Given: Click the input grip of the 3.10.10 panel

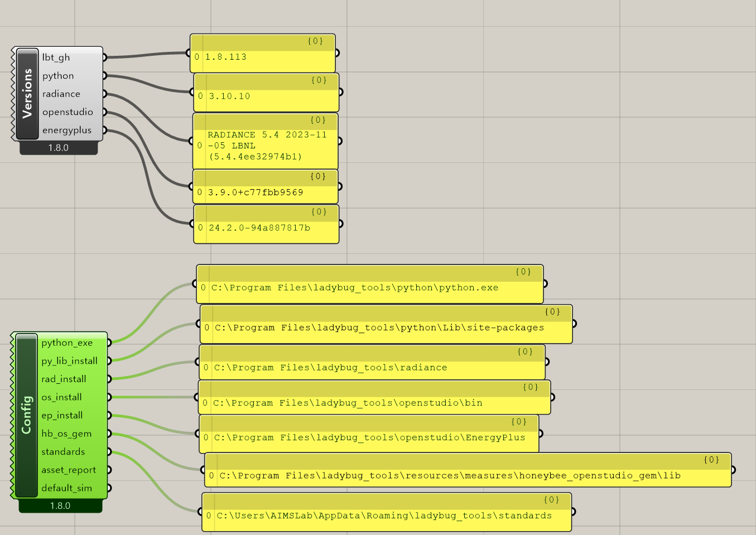Looking at the screenshot, I should 193,92.
